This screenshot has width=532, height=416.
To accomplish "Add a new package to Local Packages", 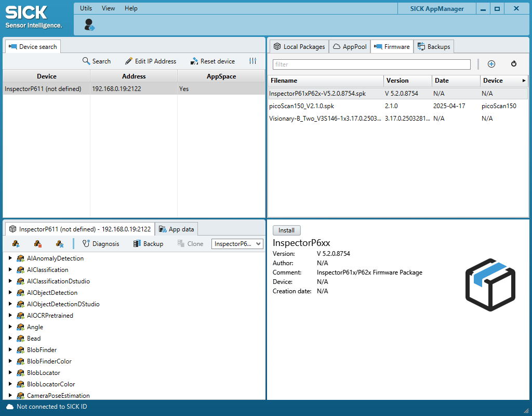I will click(x=491, y=64).
